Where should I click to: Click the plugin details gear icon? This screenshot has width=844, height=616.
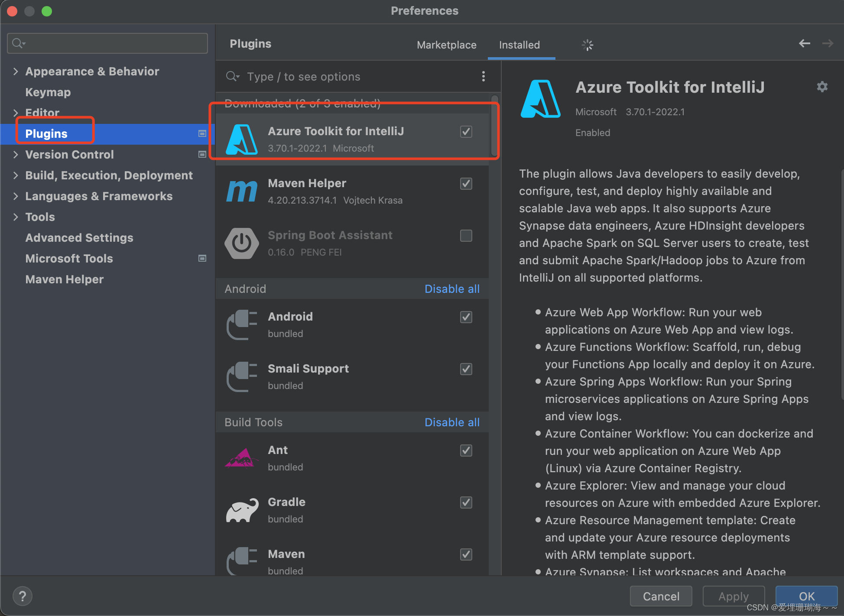point(822,87)
